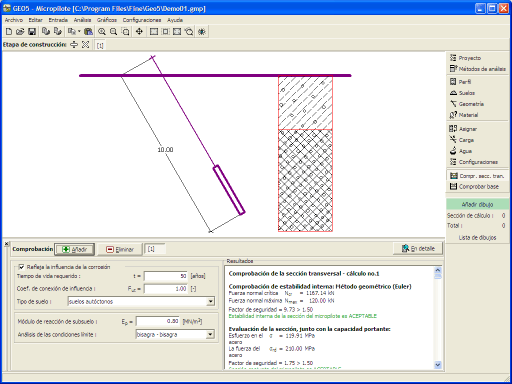Save the project with the floppy disk icon
The image size is (512, 384).
[x=32, y=32]
